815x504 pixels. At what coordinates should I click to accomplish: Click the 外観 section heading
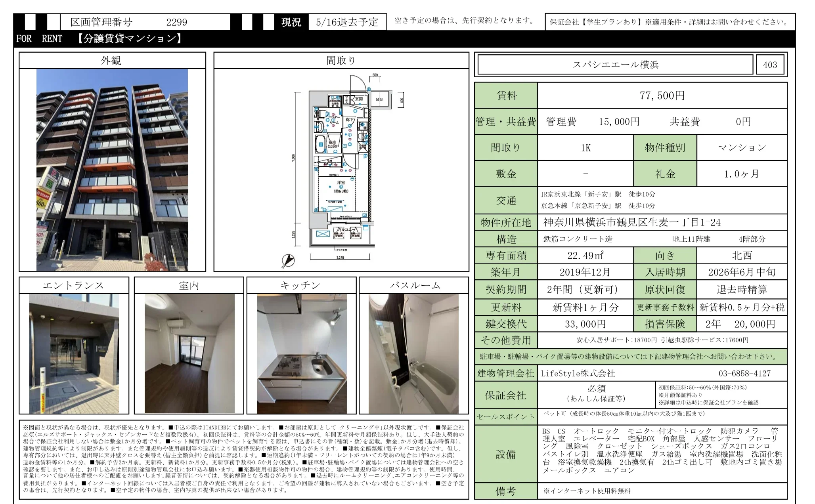pyautogui.click(x=111, y=61)
